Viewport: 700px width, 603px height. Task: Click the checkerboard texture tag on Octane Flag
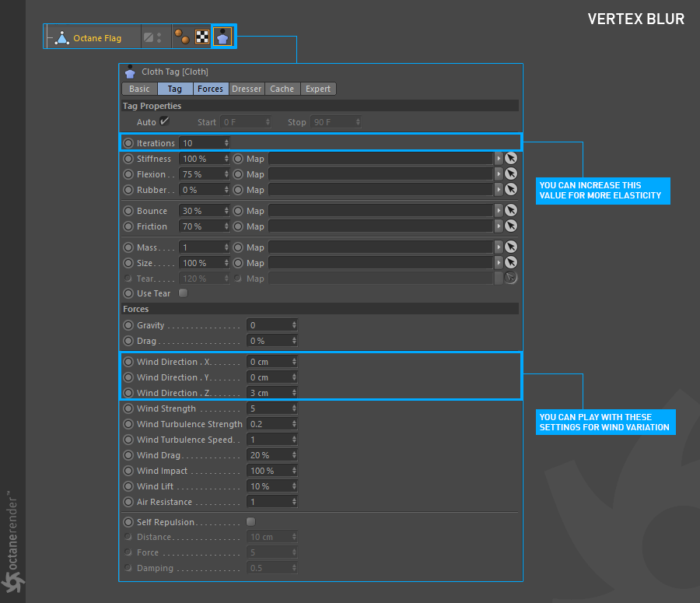(x=202, y=37)
